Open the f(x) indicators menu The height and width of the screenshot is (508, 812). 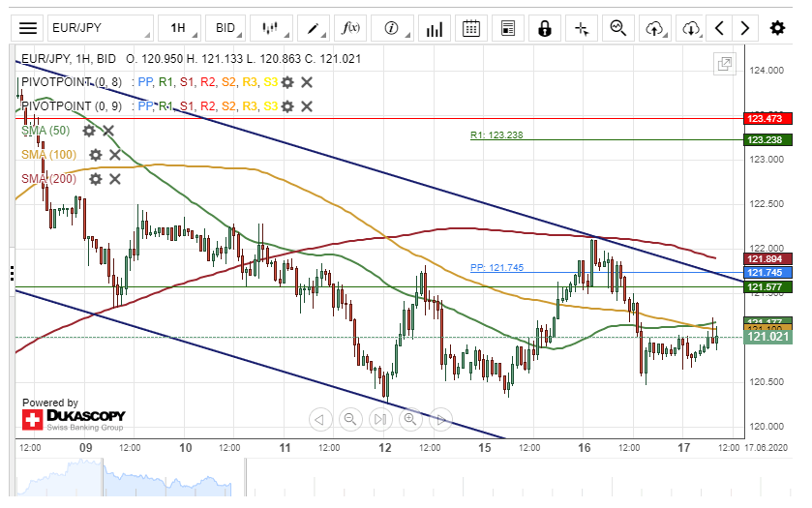tap(349, 28)
